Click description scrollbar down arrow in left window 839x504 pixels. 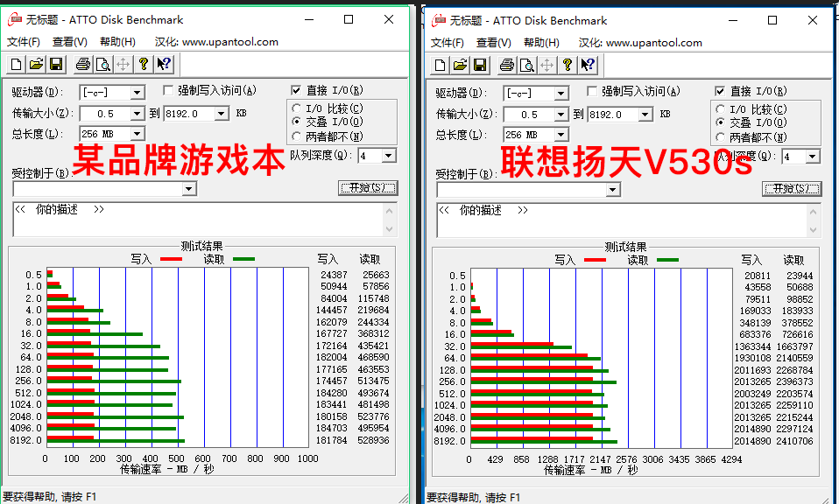(389, 228)
